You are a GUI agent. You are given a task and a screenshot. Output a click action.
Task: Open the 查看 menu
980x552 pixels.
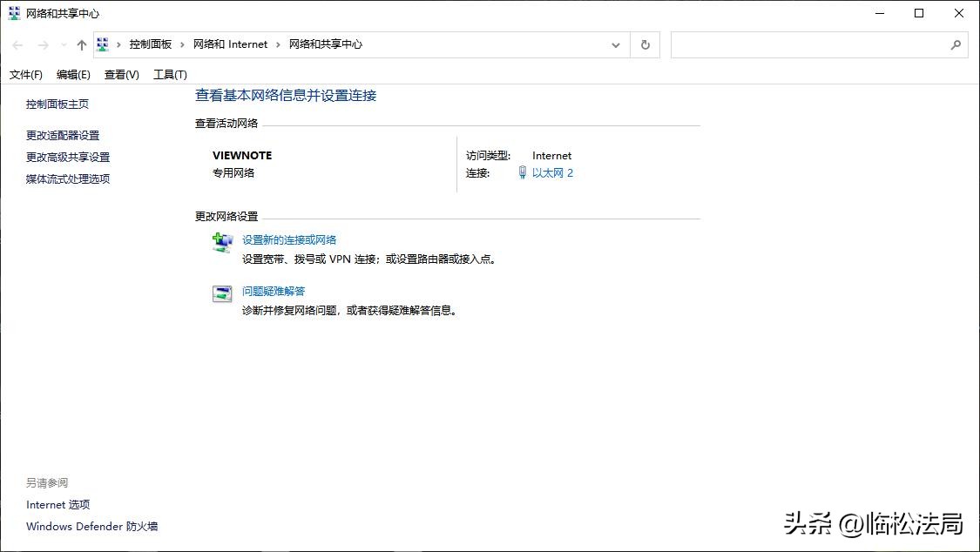(120, 74)
